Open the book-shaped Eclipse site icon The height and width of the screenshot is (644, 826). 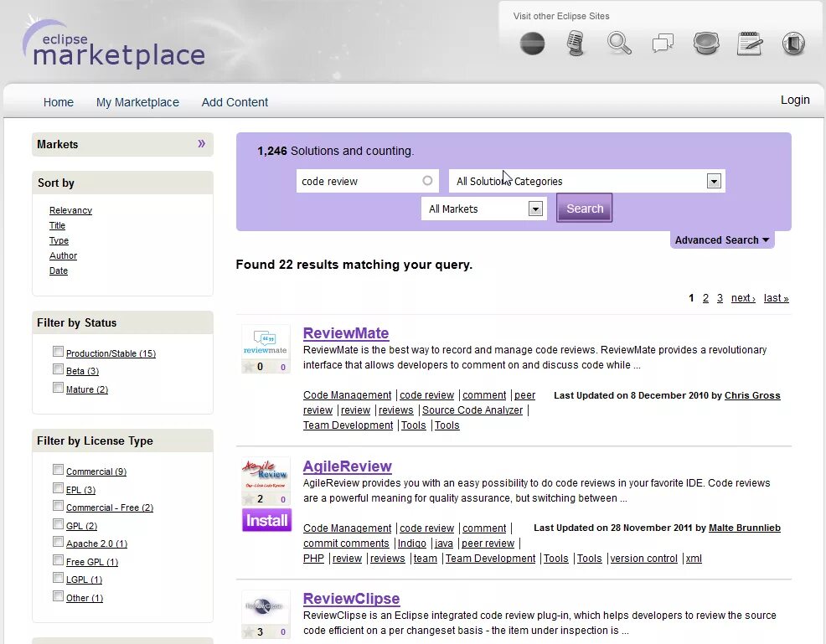793,44
